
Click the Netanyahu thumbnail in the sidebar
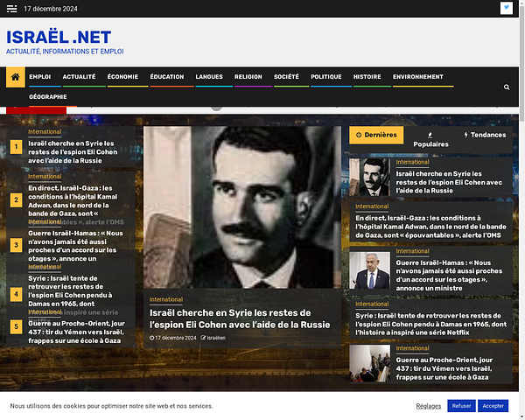pos(369,269)
